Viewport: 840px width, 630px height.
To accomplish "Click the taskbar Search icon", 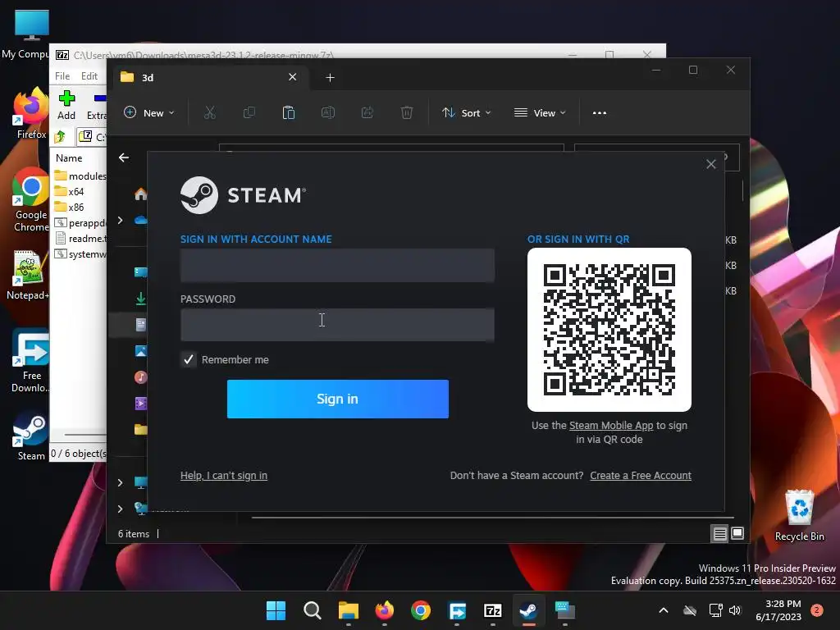I will point(313,610).
